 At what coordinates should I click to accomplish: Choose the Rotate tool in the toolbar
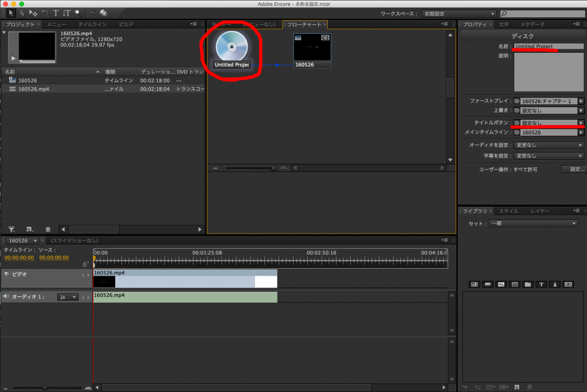(x=45, y=13)
